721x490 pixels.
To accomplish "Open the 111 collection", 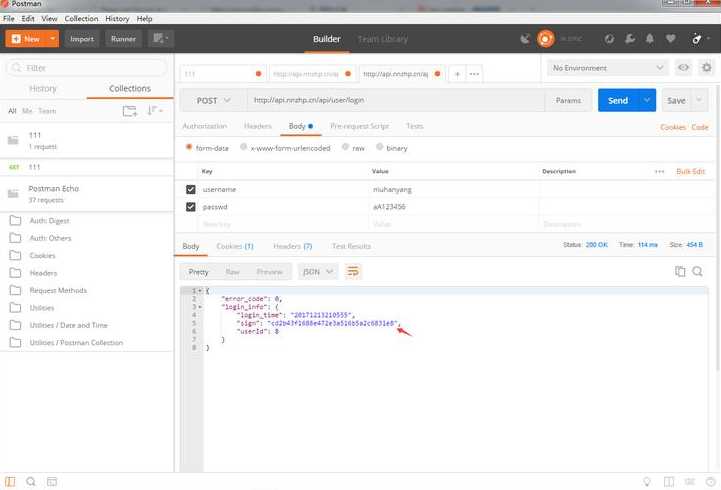I will [x=87, y=141].
